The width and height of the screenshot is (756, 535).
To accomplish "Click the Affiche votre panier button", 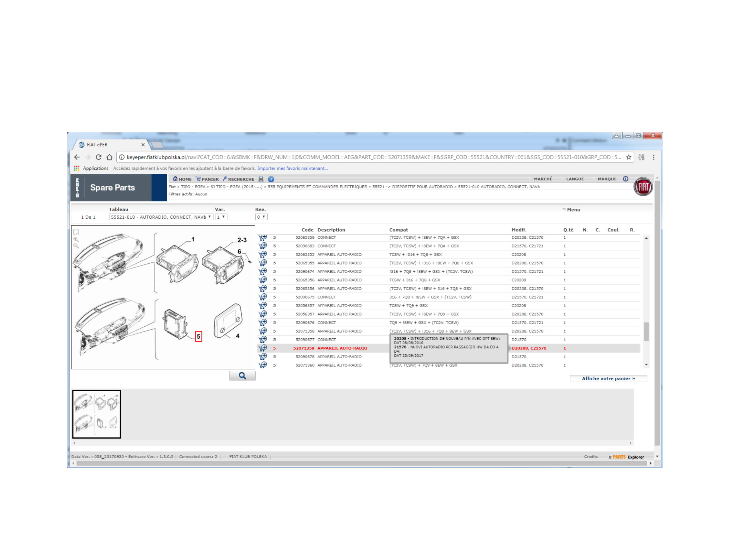I will tap(608, 379).
